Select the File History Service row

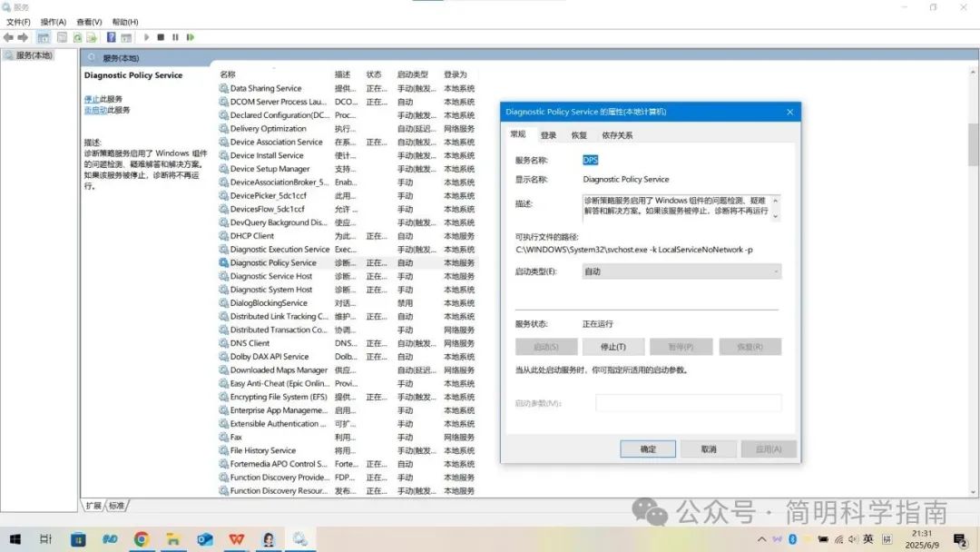coord(347,450)
